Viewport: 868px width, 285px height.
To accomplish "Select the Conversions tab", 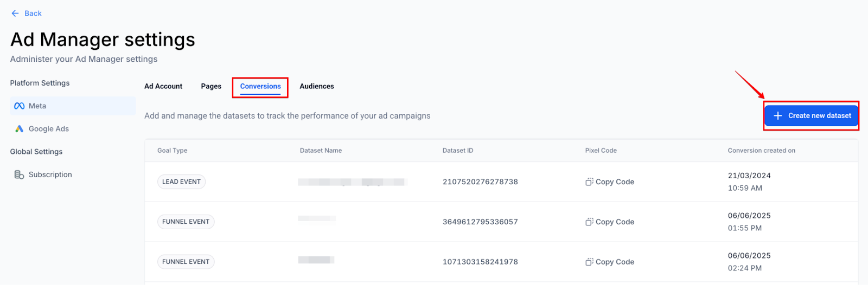I will pyautogui.click(x=260, y=87).
